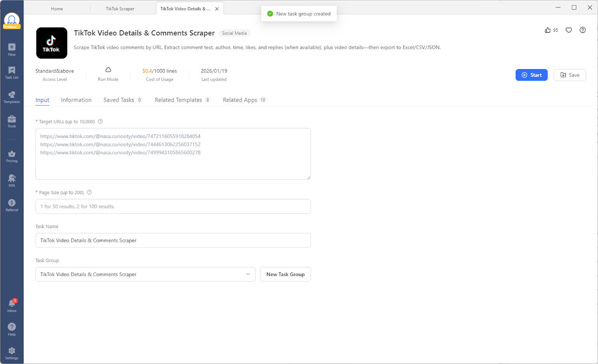
Task: Favorite the template with heart icon
Action: click(x=569, y=30)
